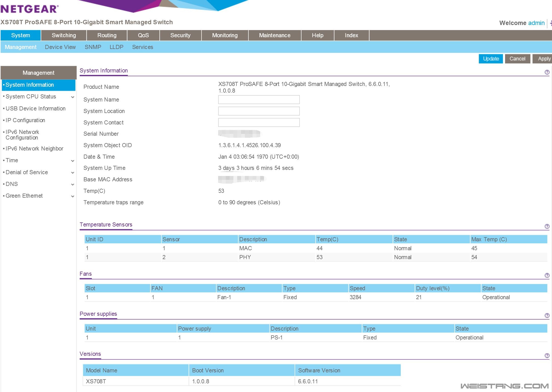The width and height of the screenshot is (552, 392).
Task: Open Denial of Service sidebar item
Action: pos(27,172)
